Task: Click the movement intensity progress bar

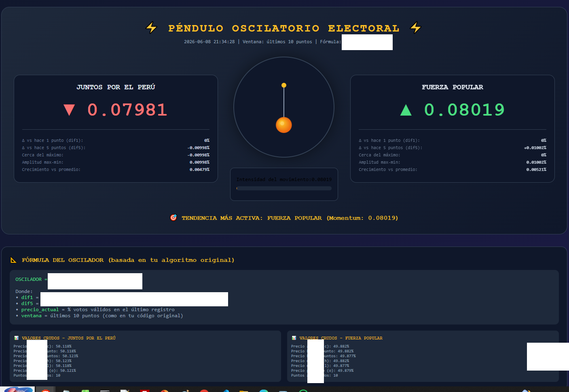Action: click(x=284, y=188)
